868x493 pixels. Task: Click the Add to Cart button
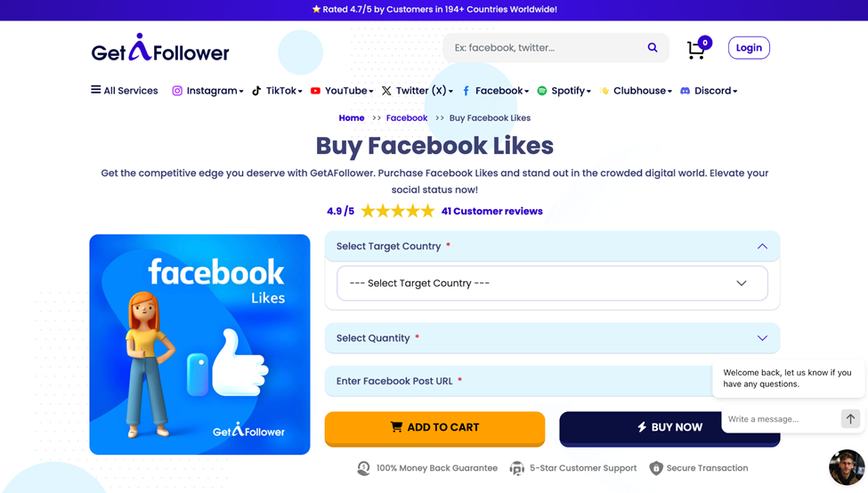coord(434,428)
